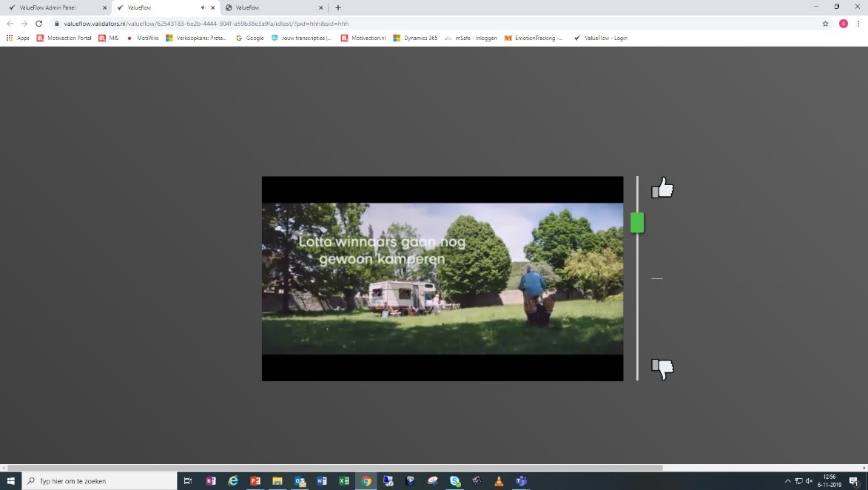Reload the current page
This screenshot has width=868, height=490.
38,24
